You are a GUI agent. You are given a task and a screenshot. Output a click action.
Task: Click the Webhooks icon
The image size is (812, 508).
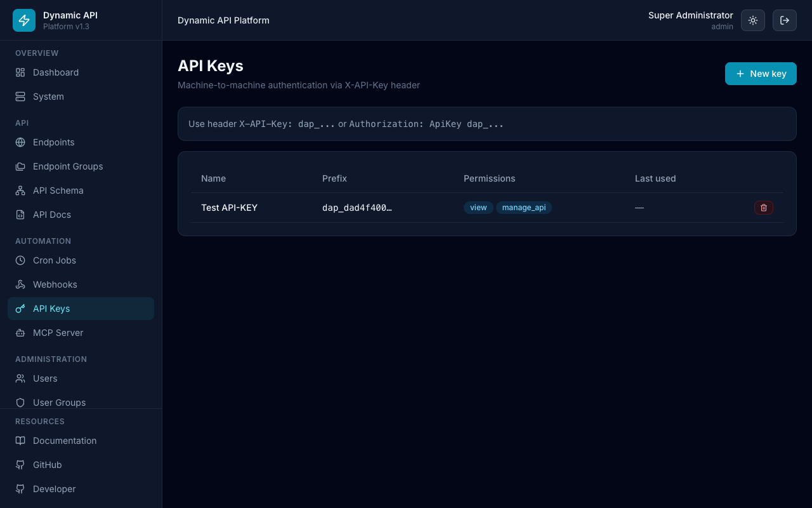(x=20, y=284)
